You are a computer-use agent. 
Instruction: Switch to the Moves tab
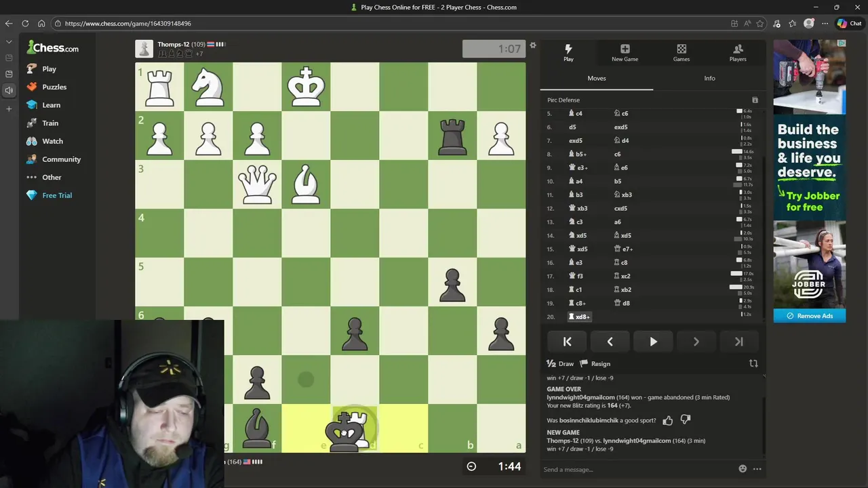point(597,78)
